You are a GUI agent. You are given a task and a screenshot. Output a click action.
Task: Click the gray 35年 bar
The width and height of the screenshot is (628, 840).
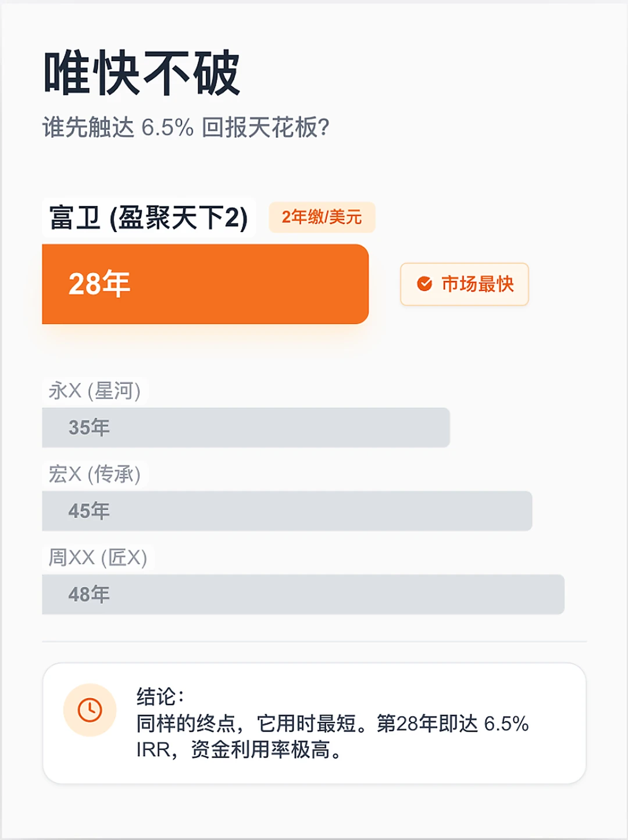[245, 428]
